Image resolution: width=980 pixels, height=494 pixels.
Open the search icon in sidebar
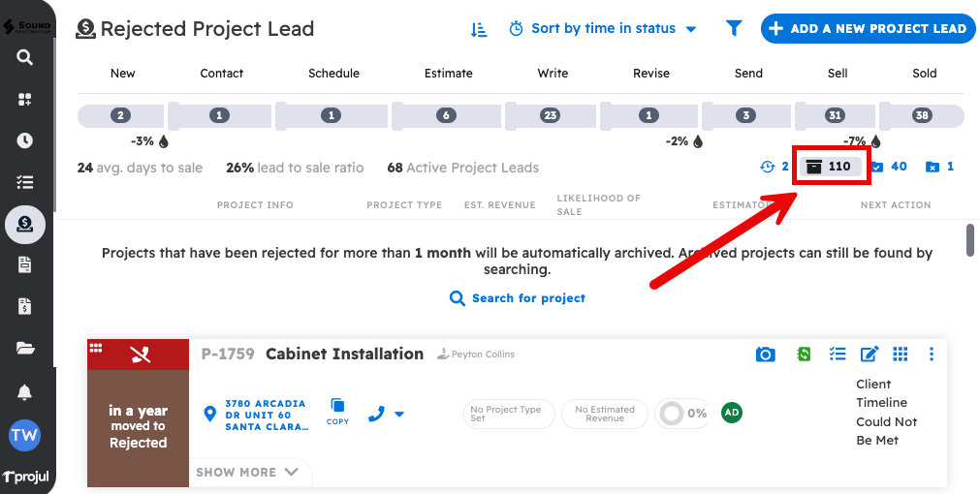(x=25, y=57)
